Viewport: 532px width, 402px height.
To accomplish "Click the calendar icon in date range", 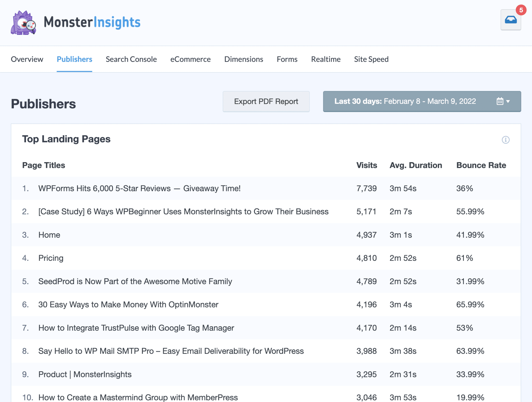I will (500, 101).
